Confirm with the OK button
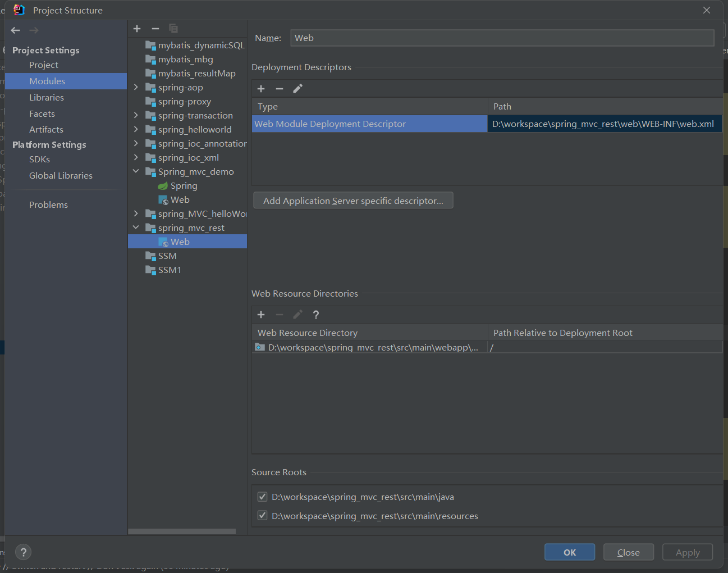The image size is (728, 573). click(x=570, y=552)
